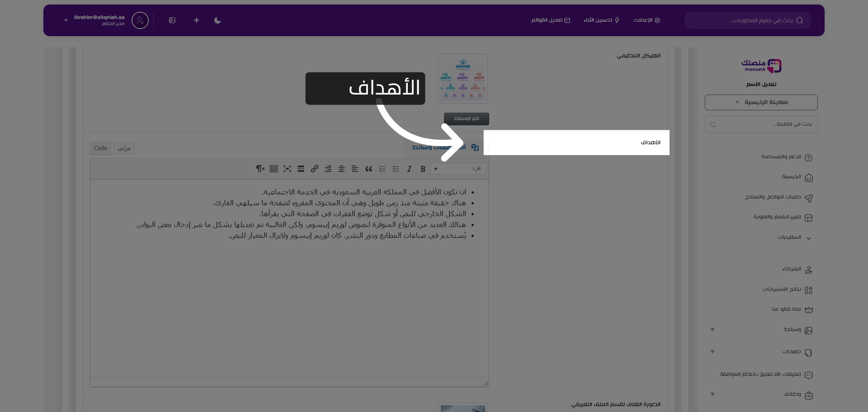Click the plus icon in the header
This screenshot has height=412, width=868.
click(196, 20)
